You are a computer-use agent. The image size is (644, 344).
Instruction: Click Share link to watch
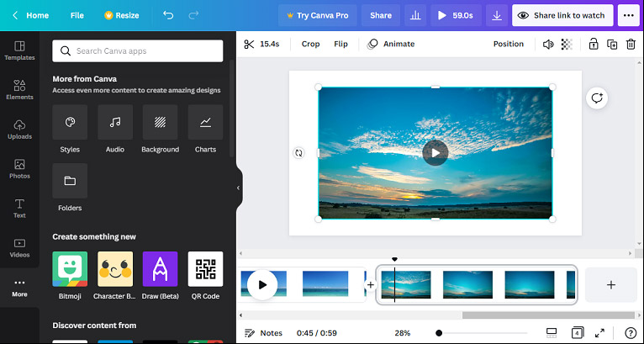coord(562,15)
